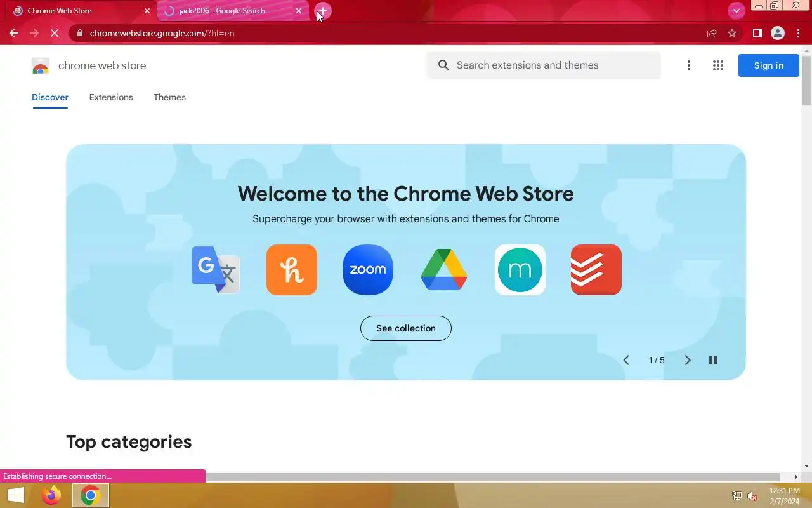Viewport: 812px width, 508px height.
Task: Switch to the Chrome Web Store browser tab
Action: [79, 11]
